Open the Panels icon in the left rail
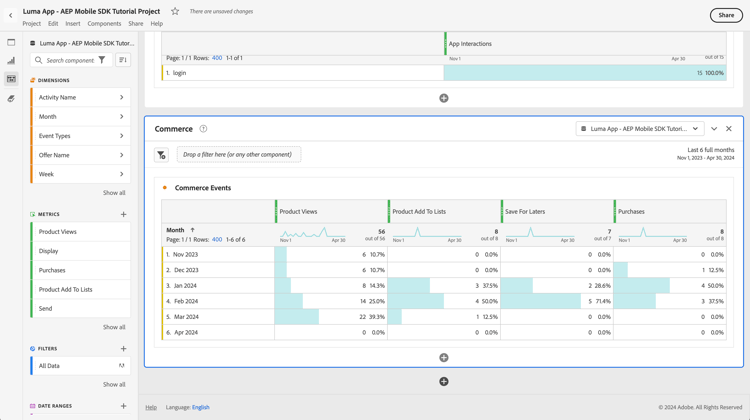The image size is (750, 420). [11, 42]
